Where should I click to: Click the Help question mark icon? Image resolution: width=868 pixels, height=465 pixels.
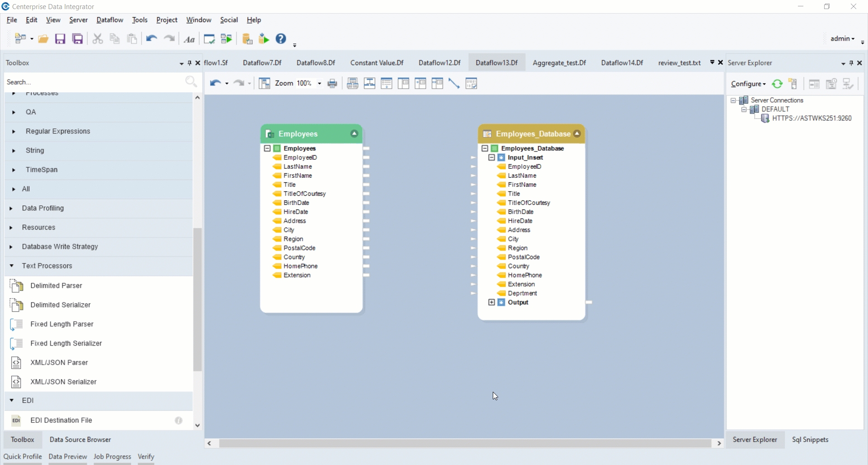pyautogui.click(x=281, y=39)
